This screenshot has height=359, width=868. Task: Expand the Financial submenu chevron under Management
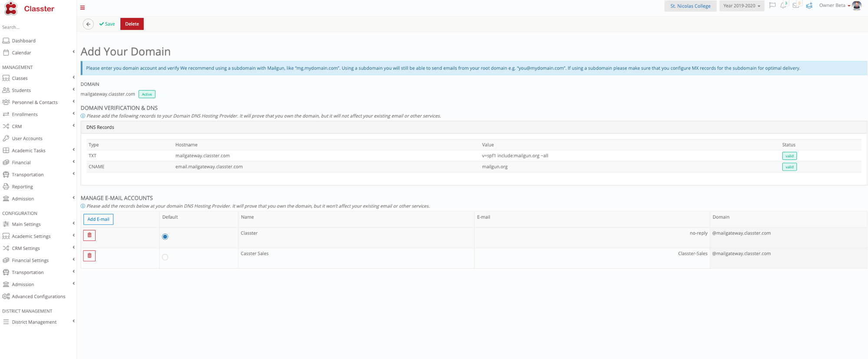pos(73,161)
